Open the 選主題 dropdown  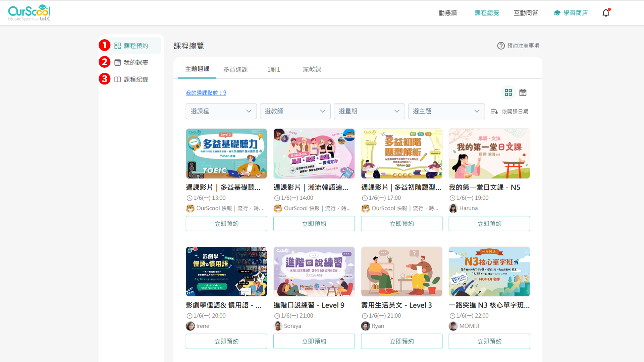point(446,111)
